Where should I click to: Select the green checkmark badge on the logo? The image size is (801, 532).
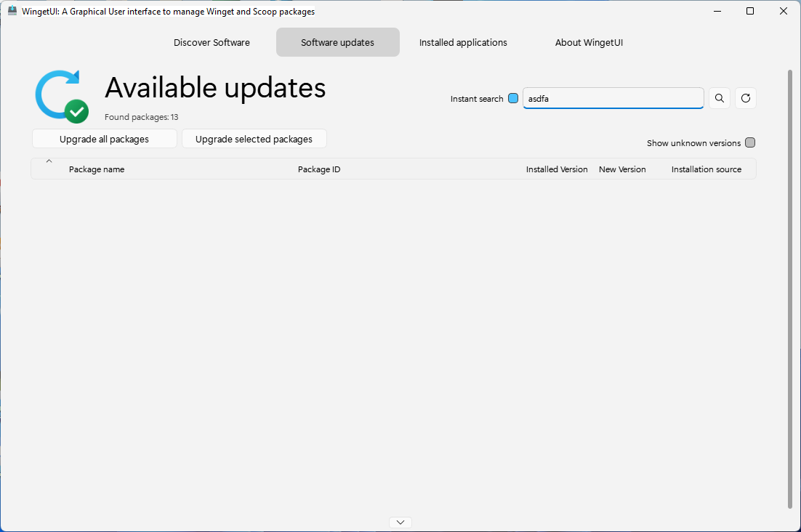tap(76, 111)
